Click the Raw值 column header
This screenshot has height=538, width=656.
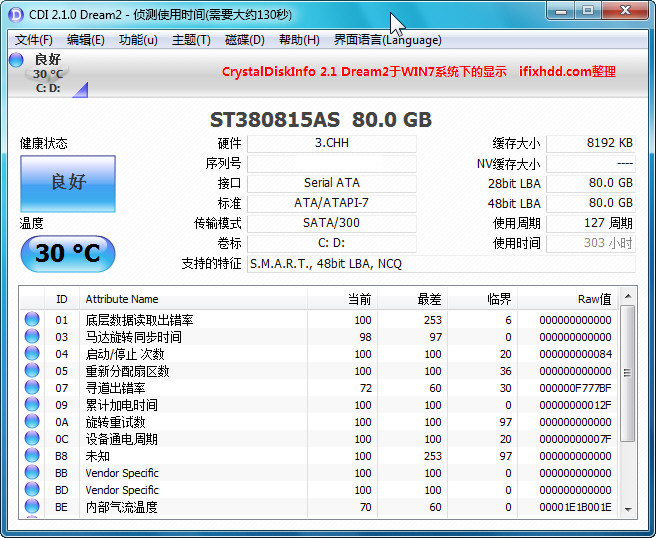pyautogui.click(x=568, y=299)
